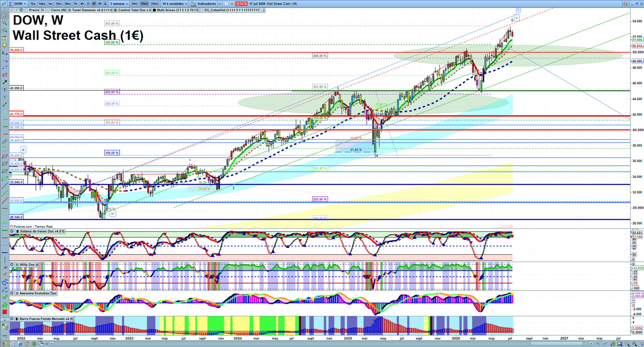Image resolution: width=644 pixels, height=347 pixels.
Task: Select the W weekly timeframe button
Action: click(x=94, y=4)
